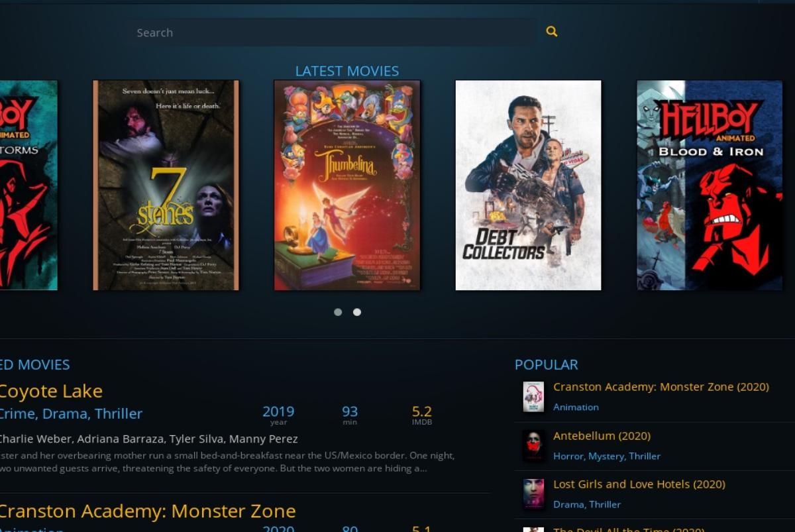Click the Coyote Lake plot description text

[x=227, y=462]
